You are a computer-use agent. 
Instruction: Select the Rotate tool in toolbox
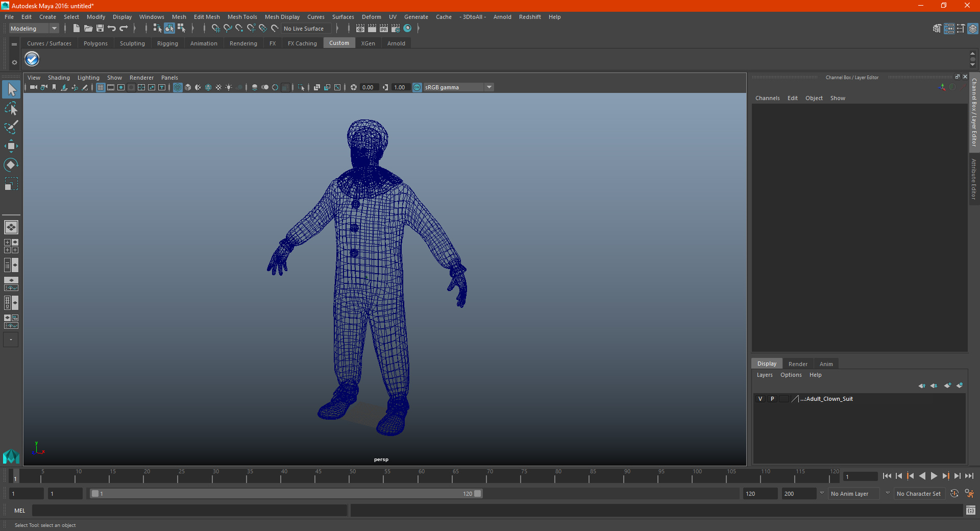pyautogui.click(x=11, y=165)
